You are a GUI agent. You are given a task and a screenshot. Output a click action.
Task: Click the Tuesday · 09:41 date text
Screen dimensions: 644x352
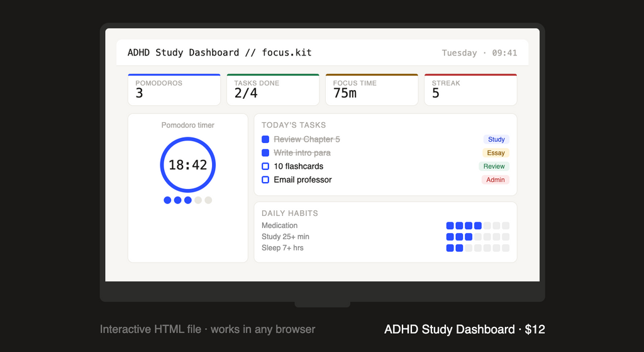479,53
